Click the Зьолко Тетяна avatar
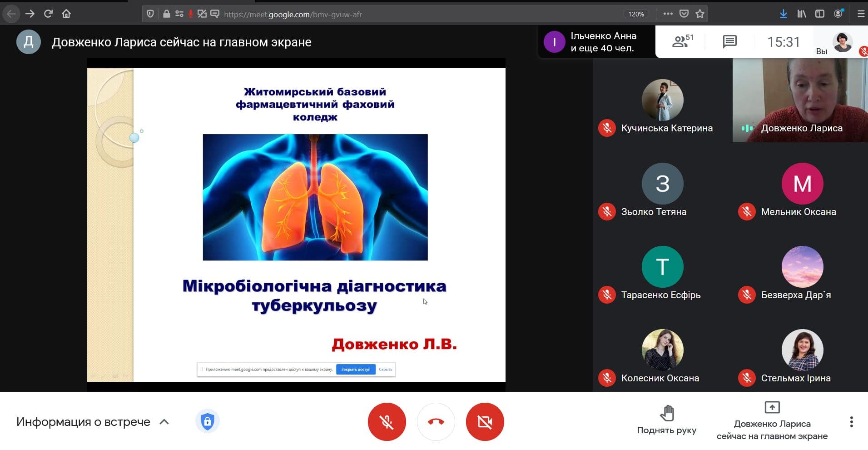Viewport: 868px width, 450px height. click(x=662, y=184)
